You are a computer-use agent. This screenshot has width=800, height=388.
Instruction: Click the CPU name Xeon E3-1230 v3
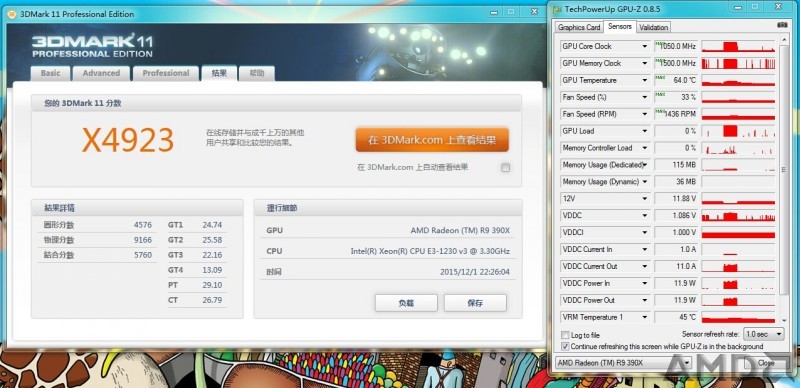(x=430, y=251)
